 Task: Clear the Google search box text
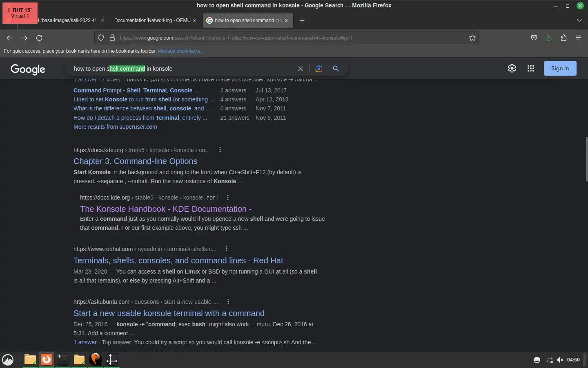click(x=301, y=69)
